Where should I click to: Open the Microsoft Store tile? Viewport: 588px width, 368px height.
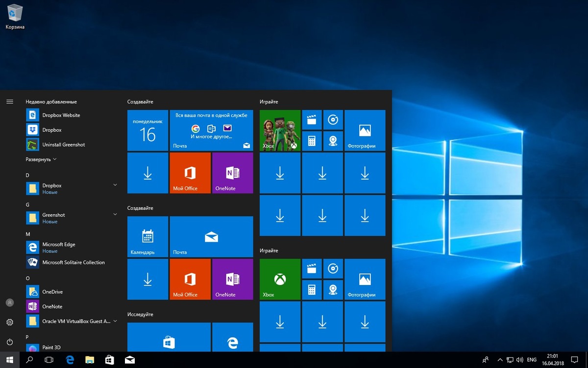click(169, 340)
